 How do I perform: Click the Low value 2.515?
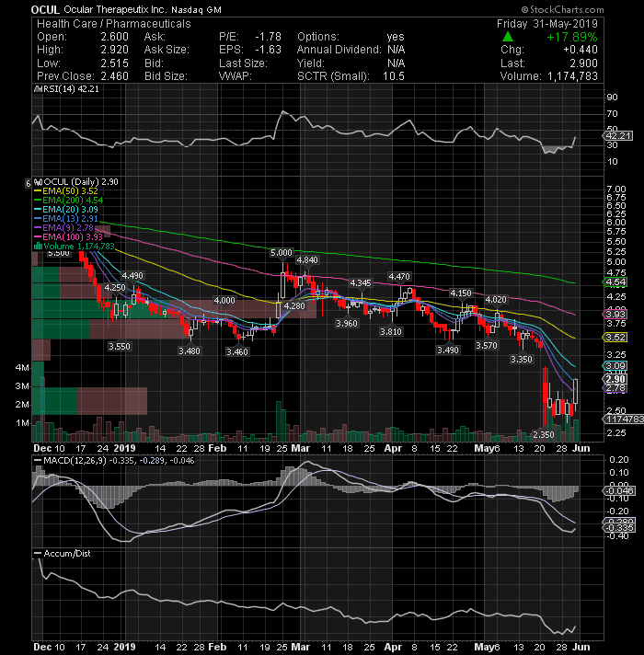tap(114, 63)
